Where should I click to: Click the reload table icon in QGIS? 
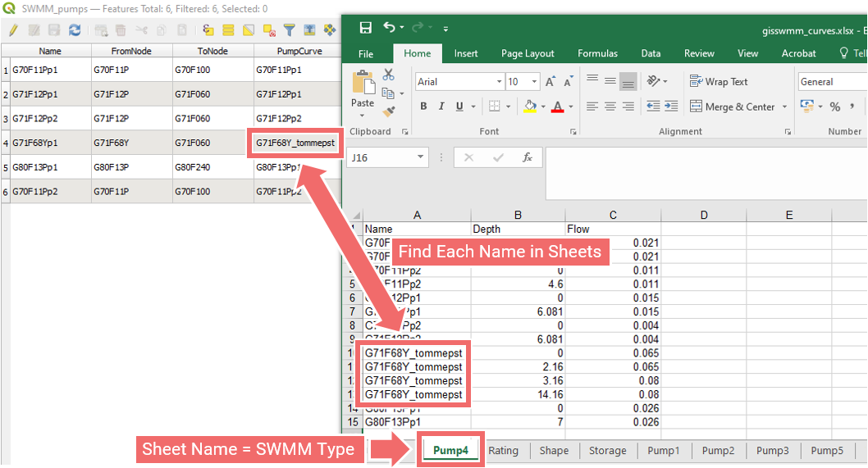(x=75, y=30)
